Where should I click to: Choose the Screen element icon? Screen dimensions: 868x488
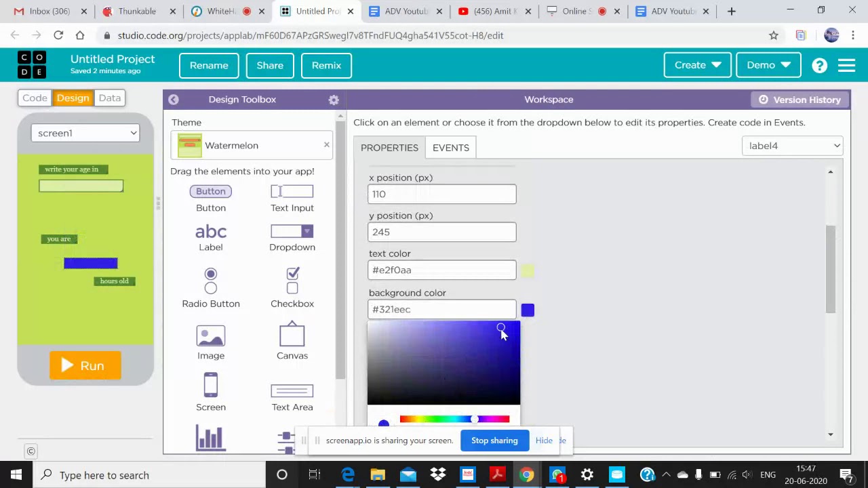click(x=211, y=385)
